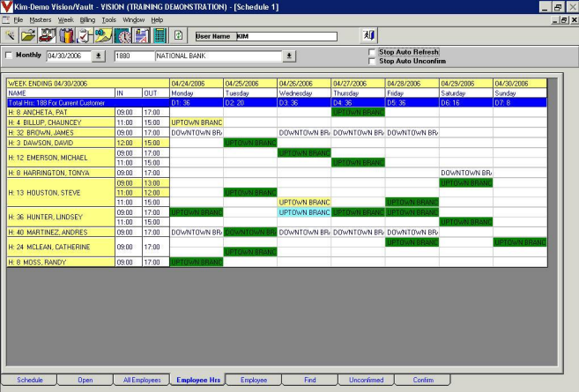Check Stop Auto Unconfirm
This screenshot has height=392, width=579.
click(x=372, y=62)
